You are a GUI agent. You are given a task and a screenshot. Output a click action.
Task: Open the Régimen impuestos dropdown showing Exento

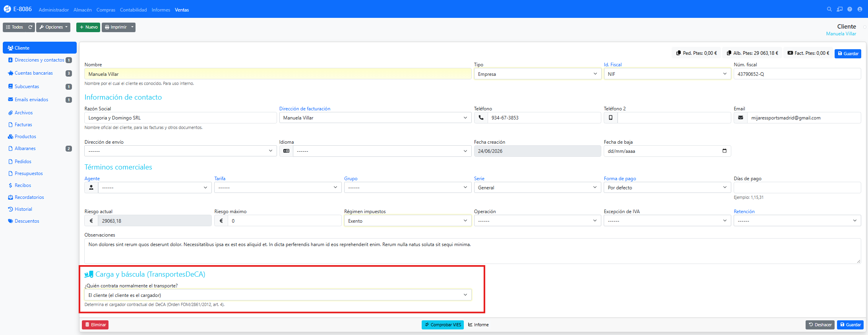[x=408, y=221]
